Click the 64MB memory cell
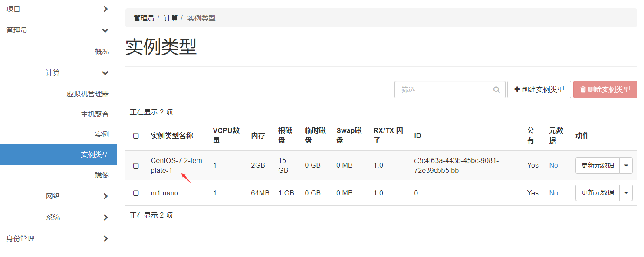 pyautogui.click(x=260, y=193)
